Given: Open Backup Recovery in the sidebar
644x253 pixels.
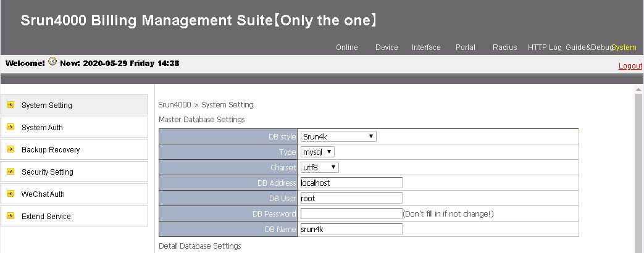Looking at the screenshot, I should click(74, 149).
